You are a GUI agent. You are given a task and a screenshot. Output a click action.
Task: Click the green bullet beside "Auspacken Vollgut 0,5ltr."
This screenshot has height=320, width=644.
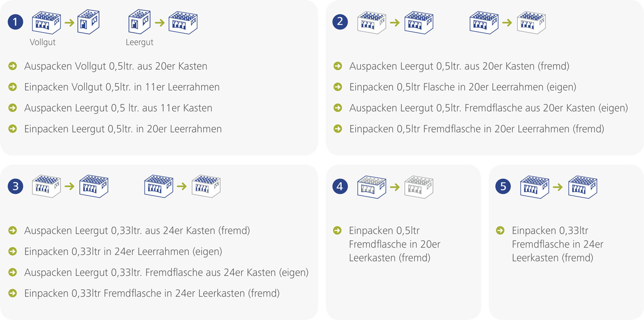(x=13, y=66)
